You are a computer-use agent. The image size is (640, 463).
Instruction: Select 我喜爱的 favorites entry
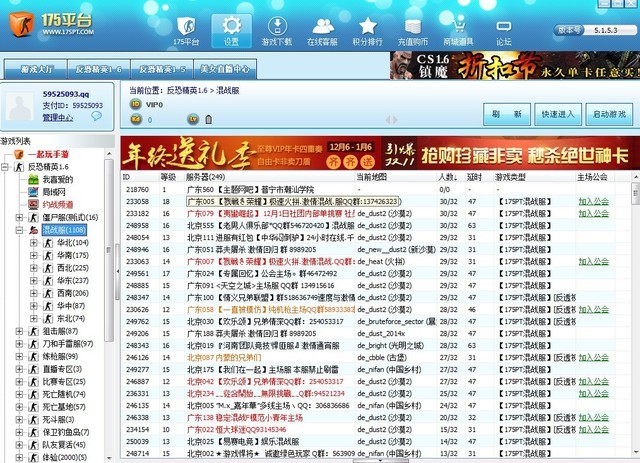(x=58, y=180)
